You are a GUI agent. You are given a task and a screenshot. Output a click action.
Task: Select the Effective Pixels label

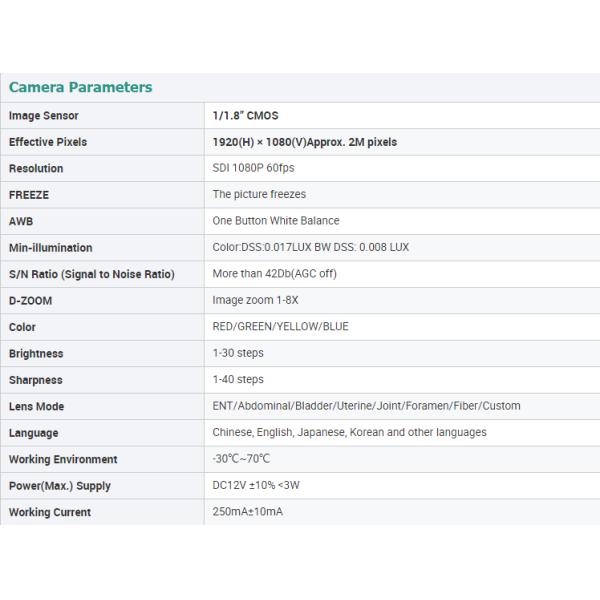48,142
